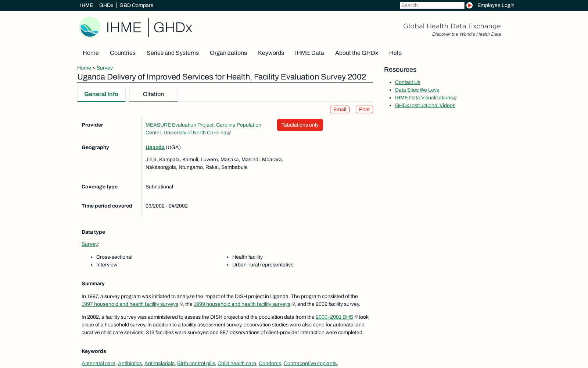Click the Cross-sectional list item
This screenshot has height=368, width=588.
pos(114,257)
